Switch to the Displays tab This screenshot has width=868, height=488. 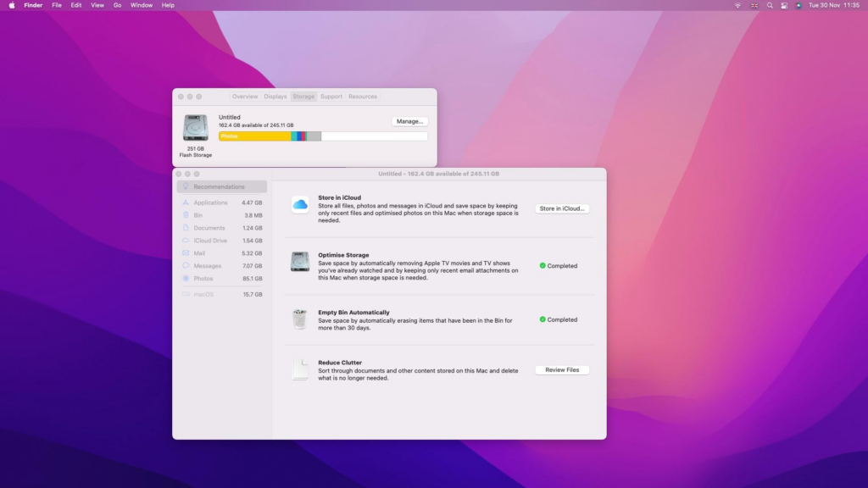point(275,97)
